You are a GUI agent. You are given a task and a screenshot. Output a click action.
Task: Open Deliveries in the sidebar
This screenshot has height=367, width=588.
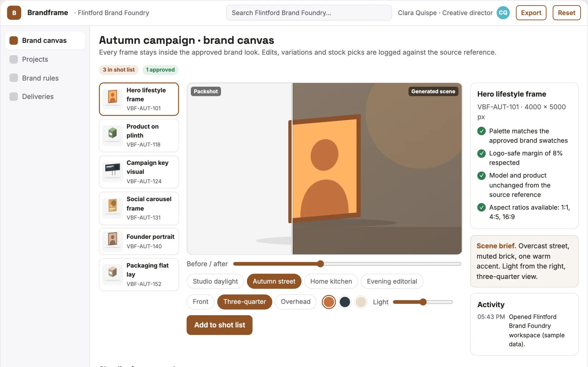pos(45,97)
